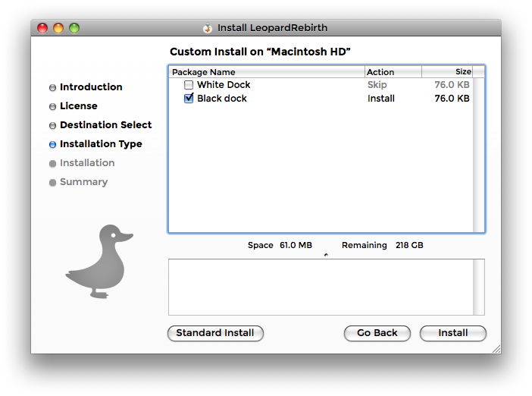Click the Install LeopardRebirth window title
The width and height of the screenshot is (532, 396).
click(x=273, y=28)
